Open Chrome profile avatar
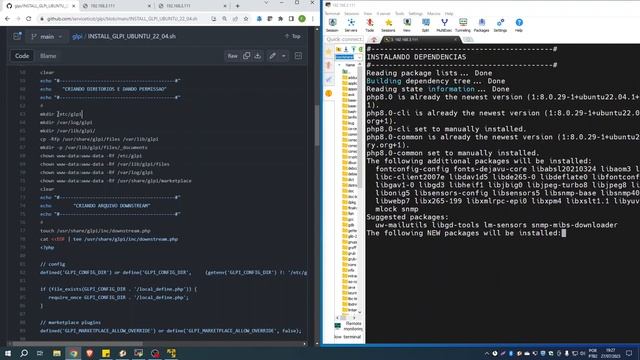The image size is (640, 360). pos(302,19)
